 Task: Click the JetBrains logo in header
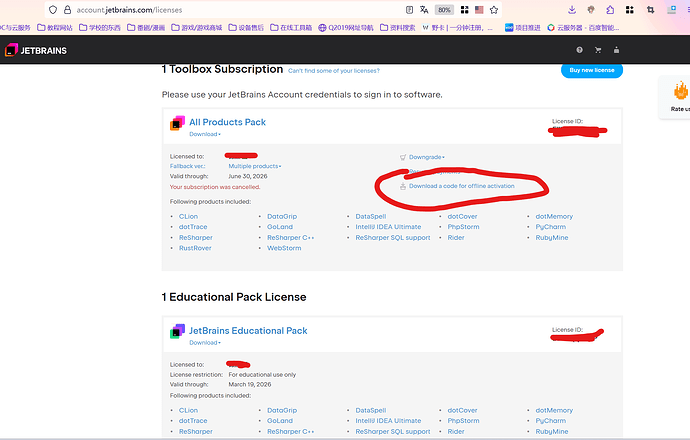(x=36, y=50)
